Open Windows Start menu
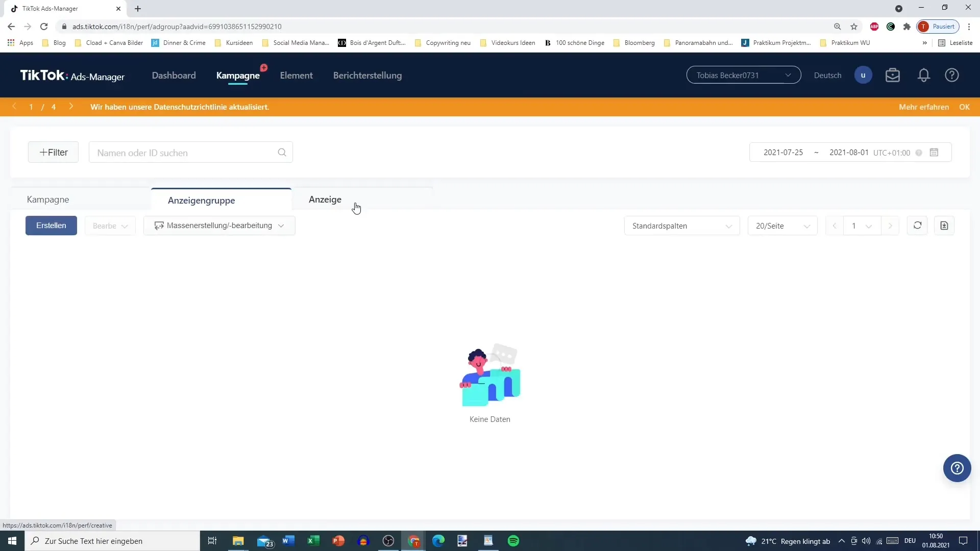The image size is (980, 551). 12,541
